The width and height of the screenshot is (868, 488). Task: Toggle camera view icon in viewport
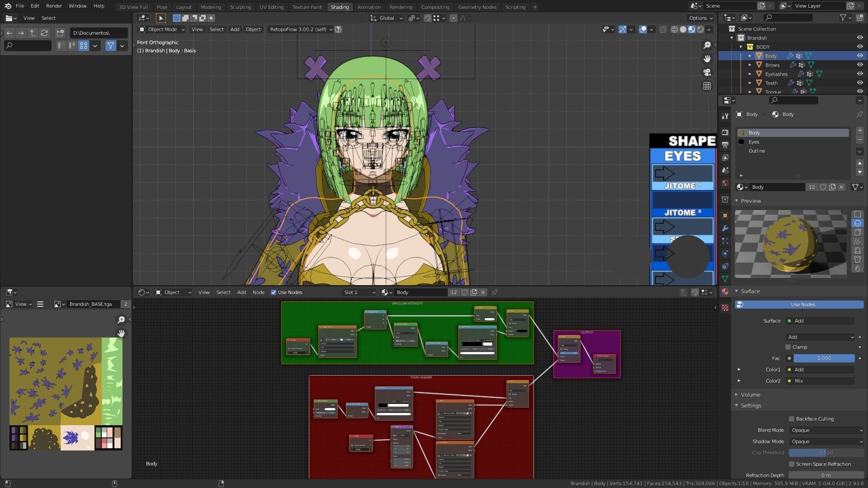click(x=707, y=72)
